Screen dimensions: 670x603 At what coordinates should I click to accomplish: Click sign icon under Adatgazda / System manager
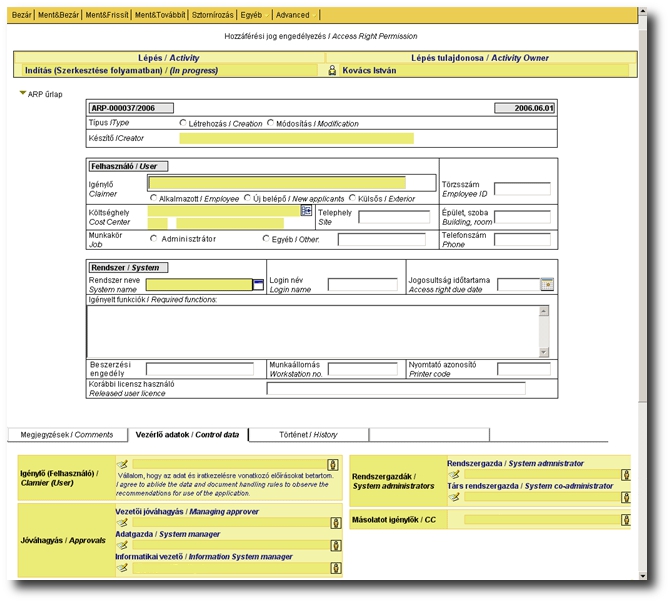(122, 545)
